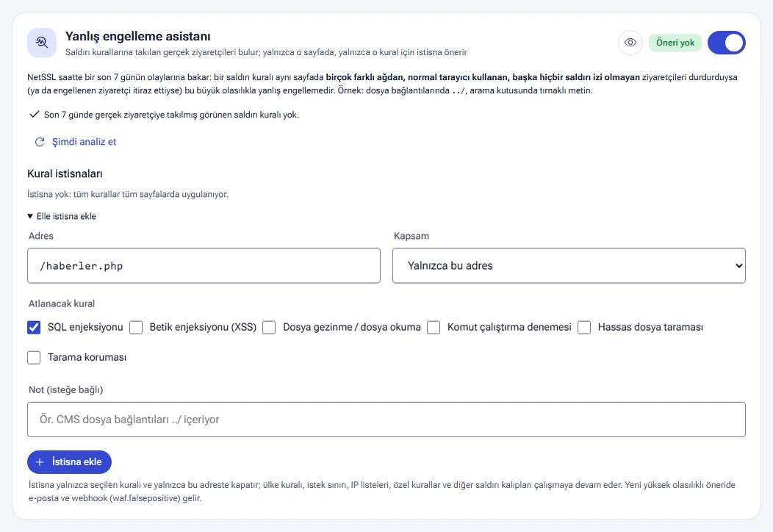Click the checkmark icon before 'Son 7 günde'
This screenshot has height=532, width=773.
[34, 115]
